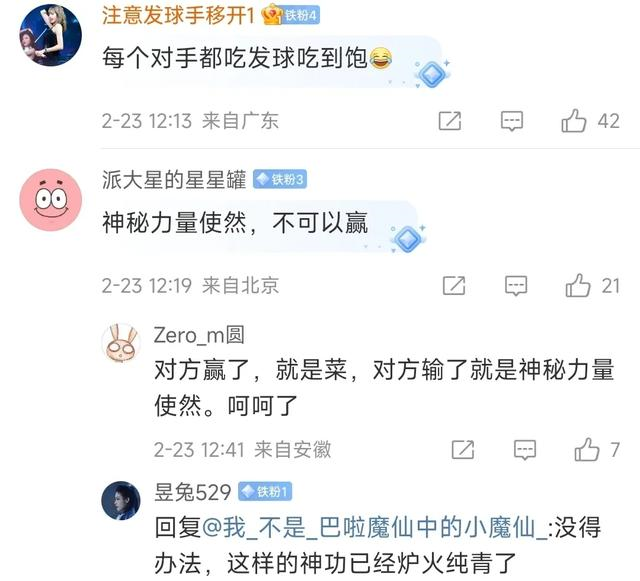The image size is (640, 581).
Task: Tap the 铁粉3 fan badge
Action: [280, 180]
